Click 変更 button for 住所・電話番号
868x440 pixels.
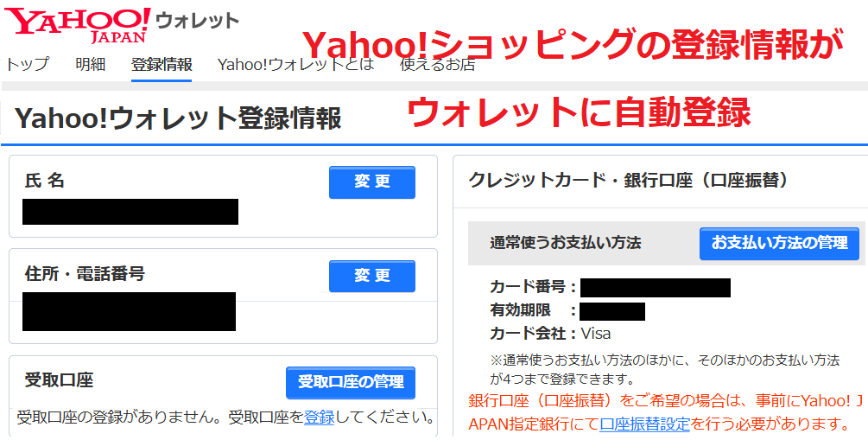[x=372, y=276]
